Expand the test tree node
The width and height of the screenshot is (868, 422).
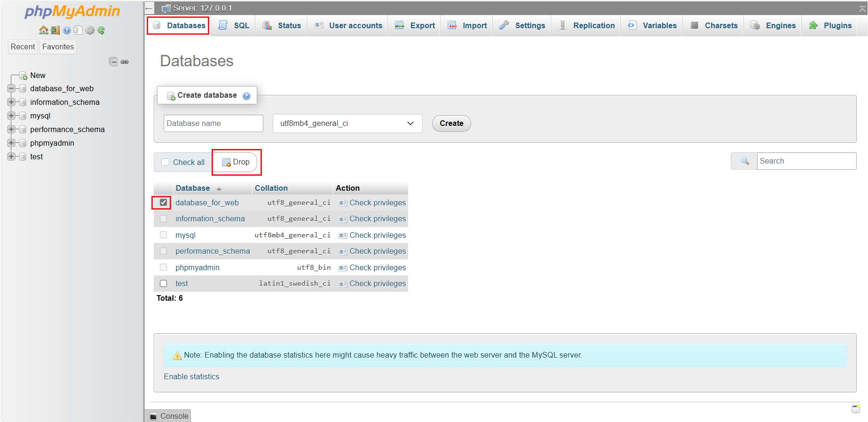(x=11, y=156)
